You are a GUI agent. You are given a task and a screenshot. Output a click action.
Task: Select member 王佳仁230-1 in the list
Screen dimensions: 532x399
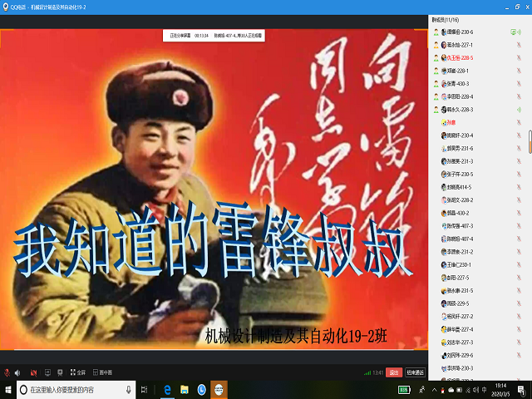[460, 264]
